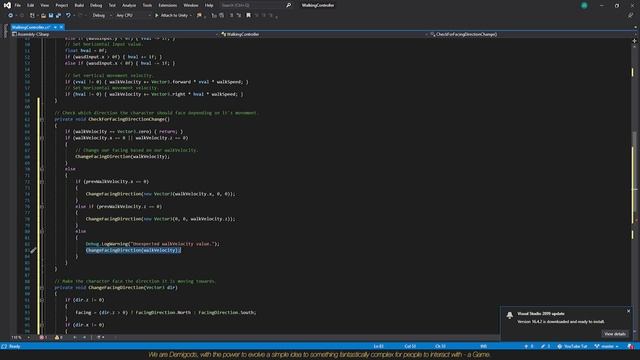The image size is (640, 360).
Task: Click the pending changes pencil indicator
Action: coord(546,347)
